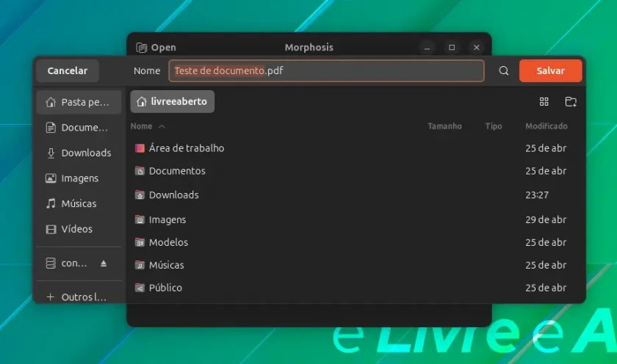Click the Salvar button

pos(550,70)
